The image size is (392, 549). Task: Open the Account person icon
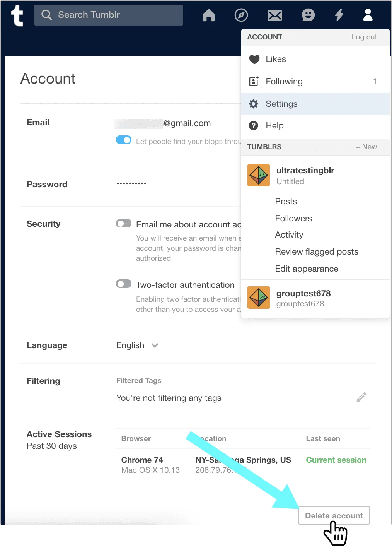tap(368, 15)
